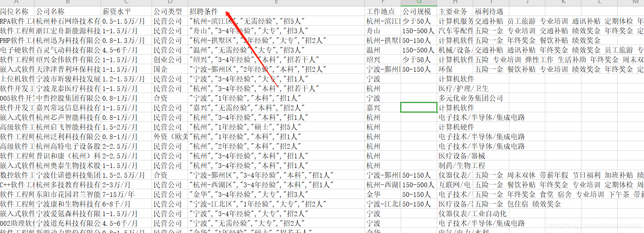The width and height of the screenshot is (644, 233).
Task: Select company cell 杭州多技教育科技
Action: point(68,185)
